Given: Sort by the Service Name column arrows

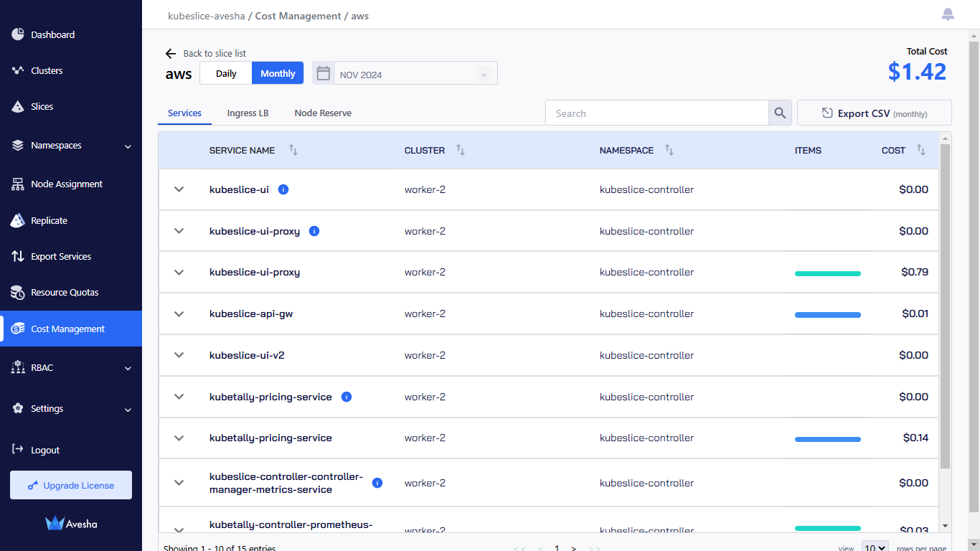Looking at the screenshot, I should [293, 150].
